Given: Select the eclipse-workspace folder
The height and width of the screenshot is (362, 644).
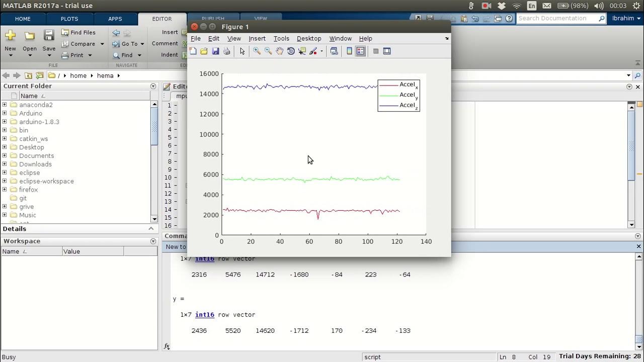Looking at the screenshot, I should (46, 181).
